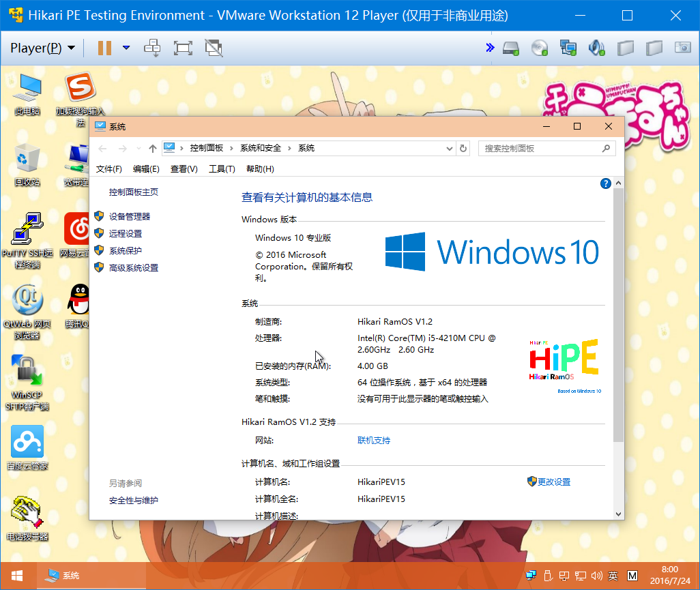Select the 宽带连接 desktop icon

click(x=77, y=165)
